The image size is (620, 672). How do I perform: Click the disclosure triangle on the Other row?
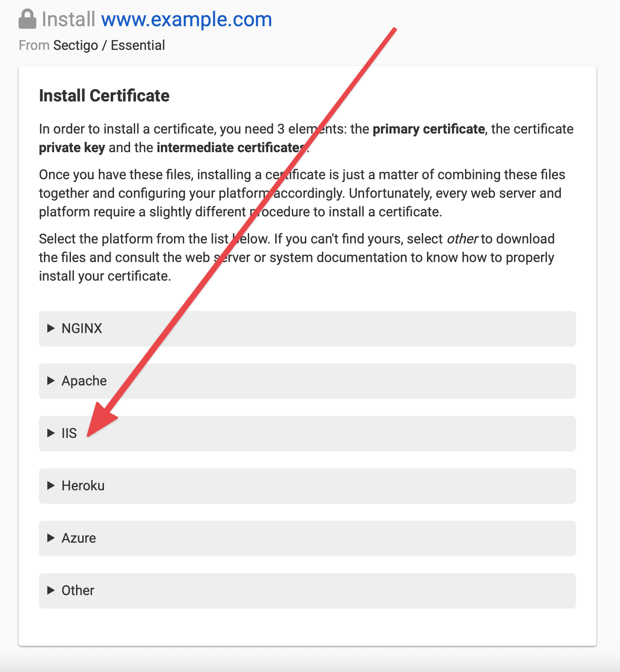(51, 590)
